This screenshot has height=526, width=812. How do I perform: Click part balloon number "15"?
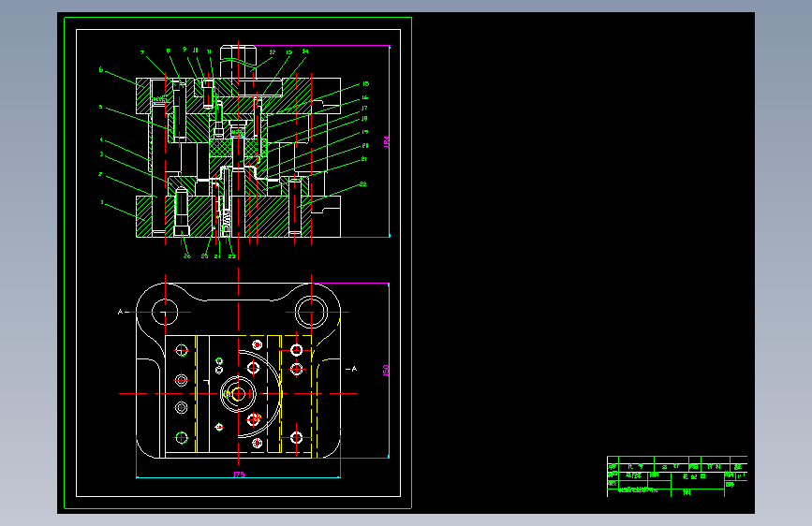(x=365, y=83)
